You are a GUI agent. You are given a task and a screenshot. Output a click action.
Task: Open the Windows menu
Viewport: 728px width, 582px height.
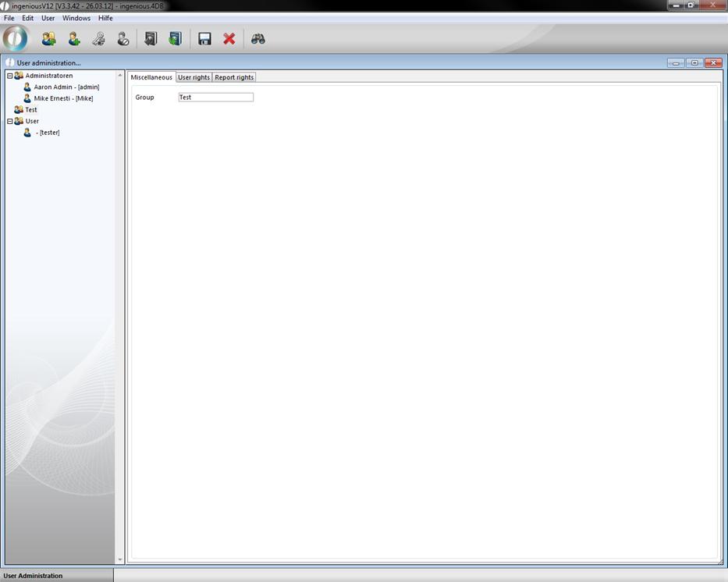[76, 18]
